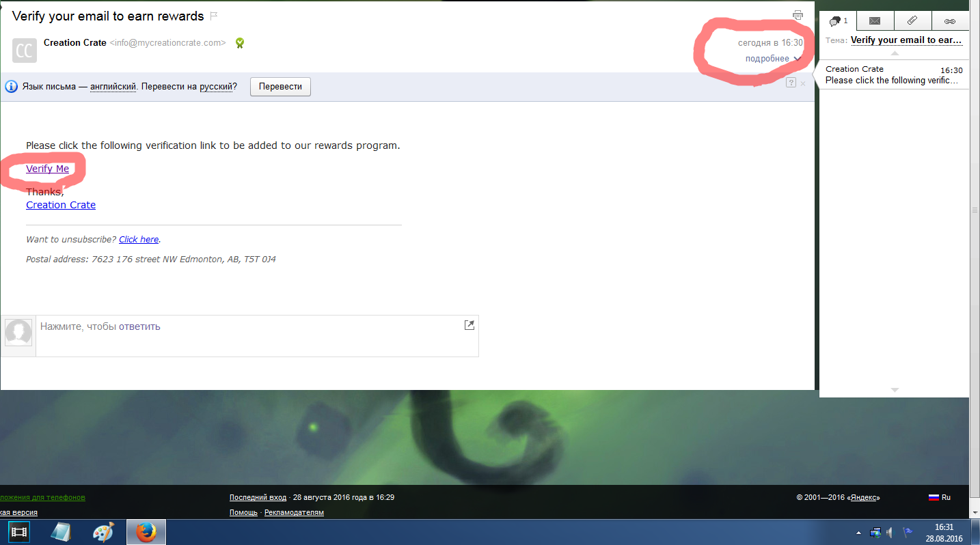Open the Action Center flag tray icon
980x545 pixels.
[908, 532]
